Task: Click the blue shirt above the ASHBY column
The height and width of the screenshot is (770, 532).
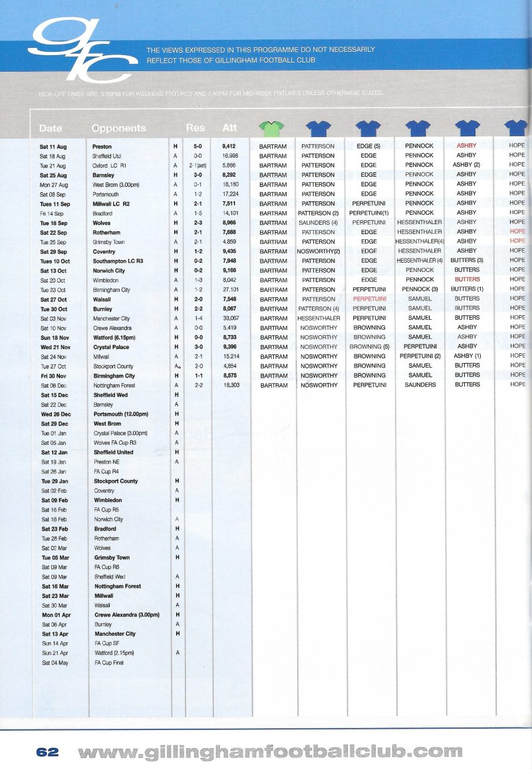Action: [x=467, y=128]
